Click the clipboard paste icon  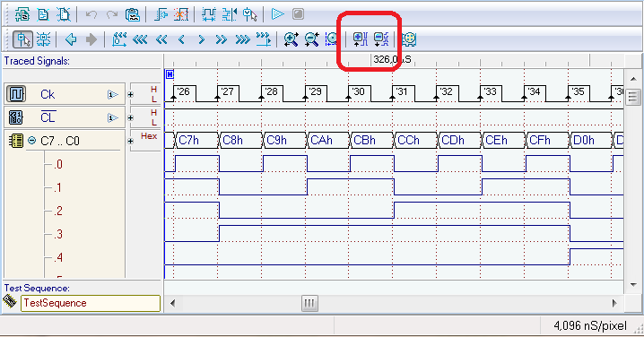pos(132,14)
